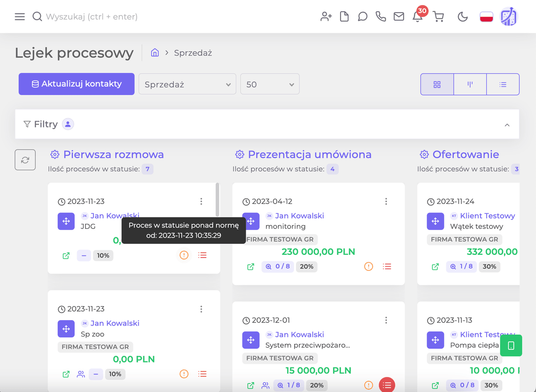Click highlighted red list button on System przeciwpożaro card
The height and width of the screenshot is (392, 536).
(387, 385)
